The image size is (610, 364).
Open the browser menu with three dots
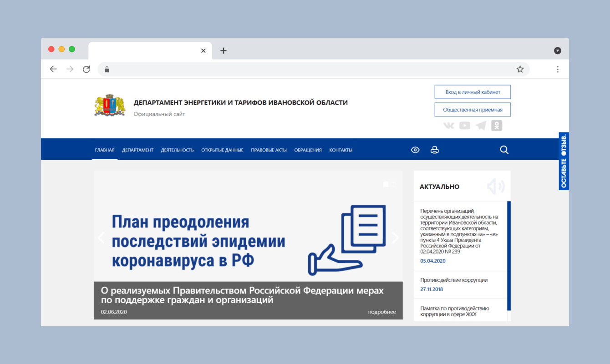pos(558,69)
